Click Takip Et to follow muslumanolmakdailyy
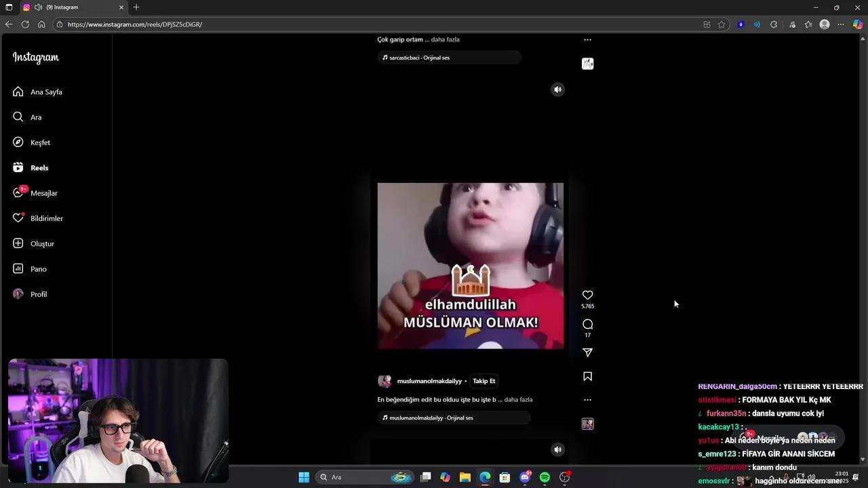This screenshot has height=488, width=868. coord(484,381)
